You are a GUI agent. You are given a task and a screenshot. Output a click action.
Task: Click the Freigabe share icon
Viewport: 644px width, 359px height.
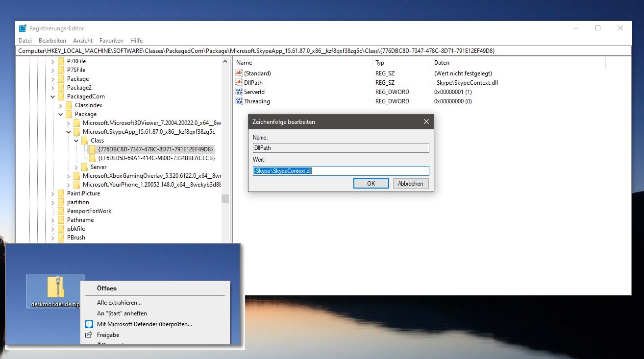89,335
